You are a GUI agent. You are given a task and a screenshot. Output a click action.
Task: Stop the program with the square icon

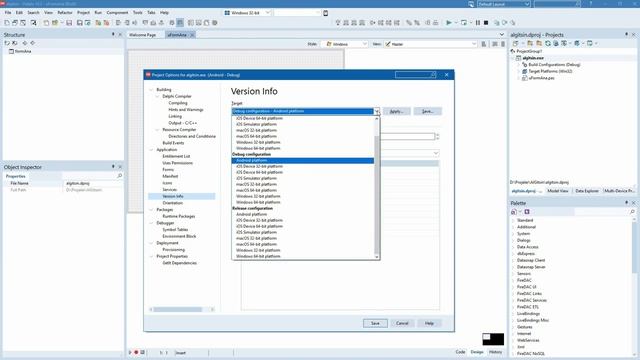(486, 23)
